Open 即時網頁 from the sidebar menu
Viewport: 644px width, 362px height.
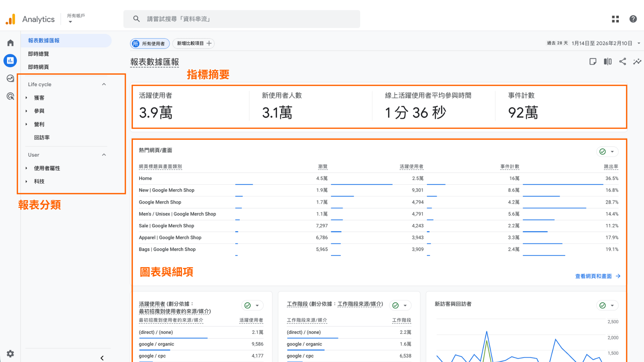pyautogui.click(x=38, y=67)
